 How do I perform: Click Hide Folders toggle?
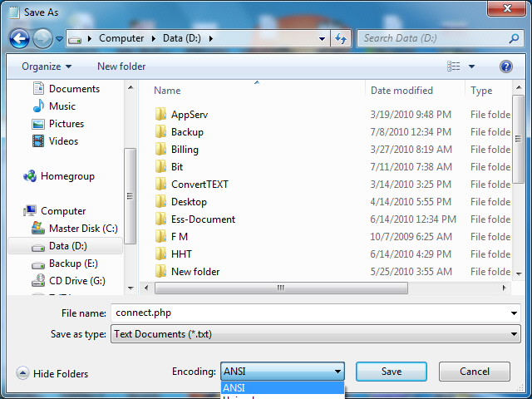[52, 373]
